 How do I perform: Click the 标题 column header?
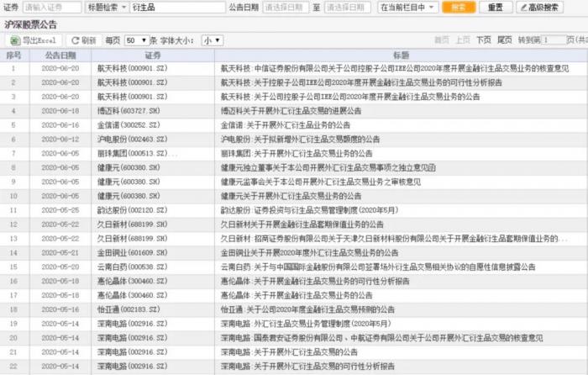pyautogui.click(x=401, y=55)
